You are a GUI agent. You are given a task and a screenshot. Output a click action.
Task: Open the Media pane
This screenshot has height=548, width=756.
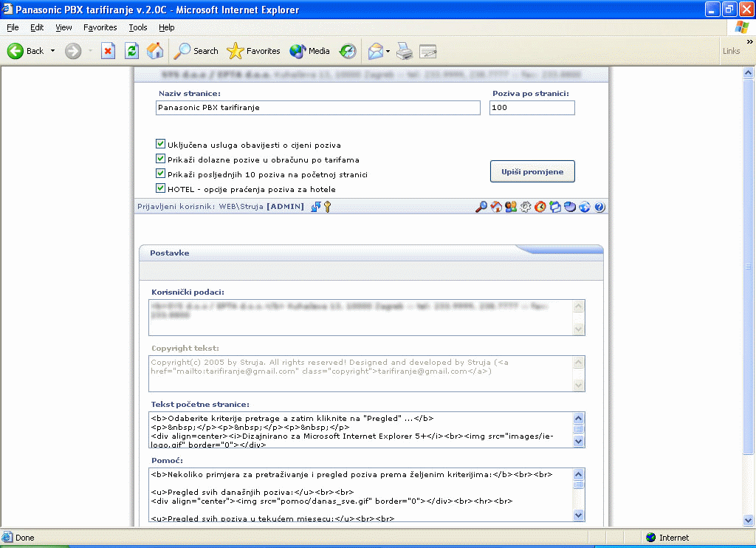(x=309, y=51)
